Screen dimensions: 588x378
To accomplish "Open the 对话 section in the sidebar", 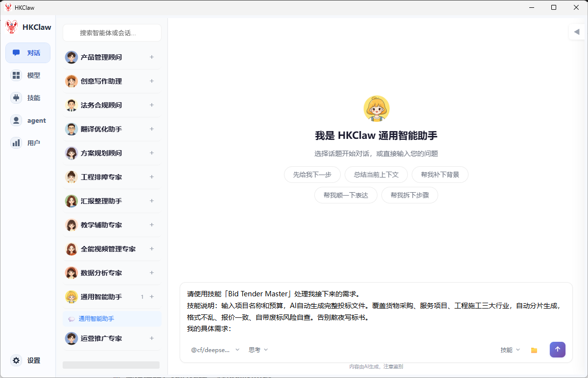I will pyautogui.click(x=28, y=53).
